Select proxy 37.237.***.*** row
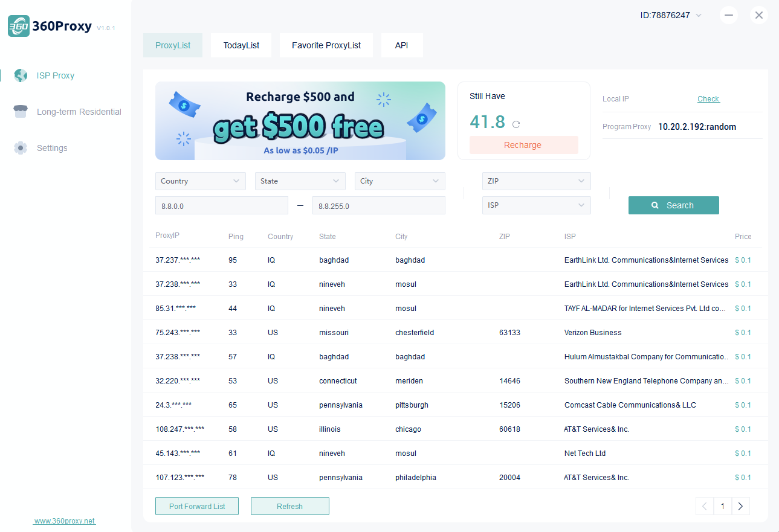 [x=456, y=260]
